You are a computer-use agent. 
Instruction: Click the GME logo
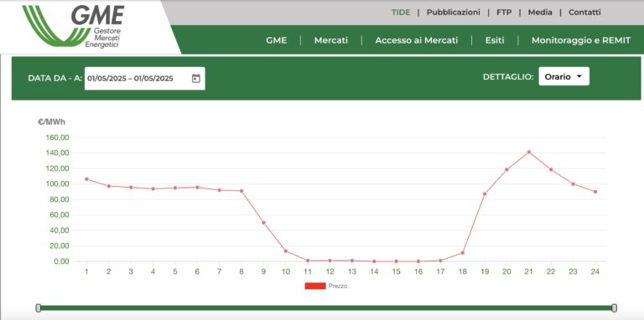click(x=73, y=26)
